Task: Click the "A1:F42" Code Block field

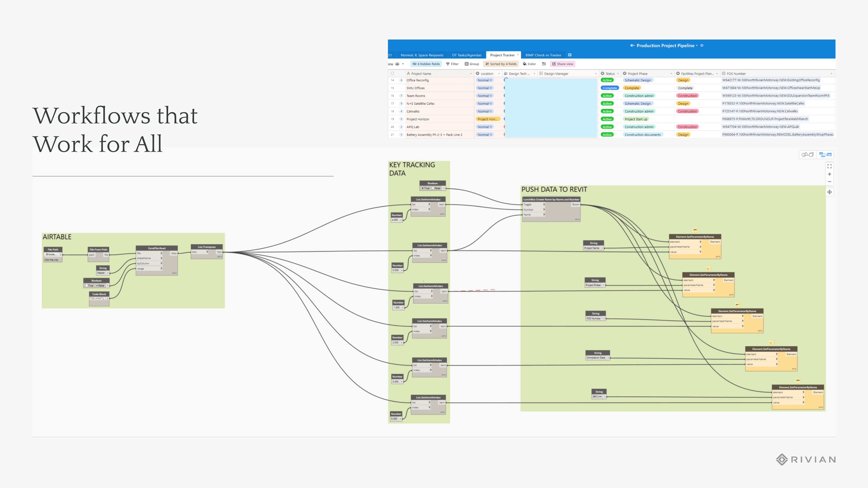Action: [97, 298]
